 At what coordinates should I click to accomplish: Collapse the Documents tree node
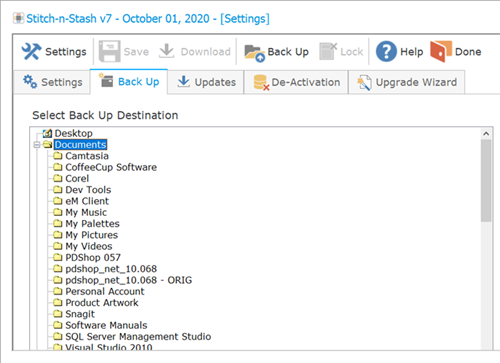coord(37,145)
